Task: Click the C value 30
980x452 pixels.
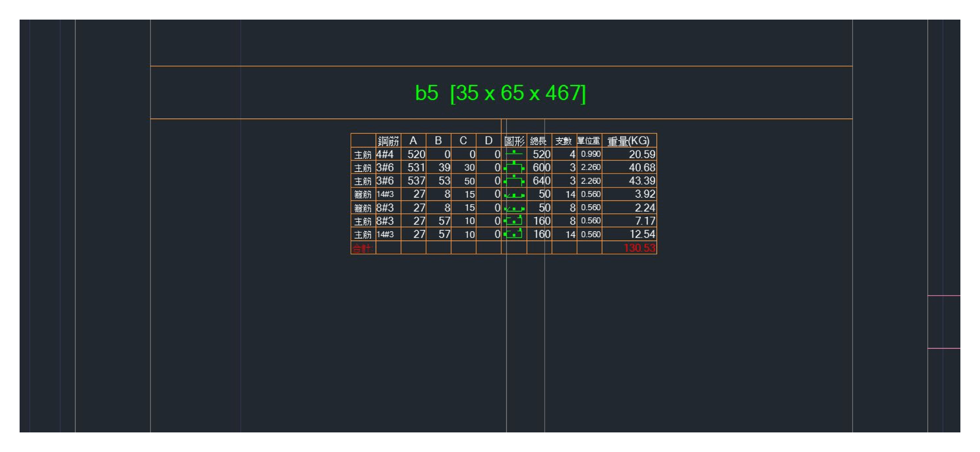Action: coord(470,168)
